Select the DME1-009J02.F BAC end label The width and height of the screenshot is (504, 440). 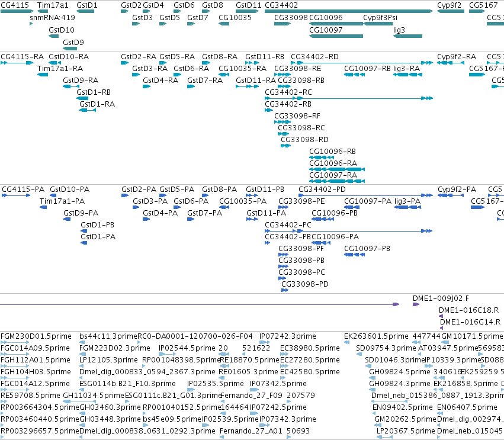441,298
